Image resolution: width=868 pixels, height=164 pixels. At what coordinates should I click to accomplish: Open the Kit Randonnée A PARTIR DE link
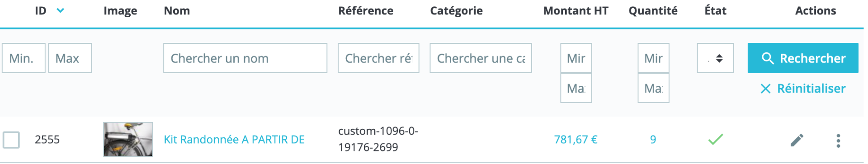click(234, 140)
